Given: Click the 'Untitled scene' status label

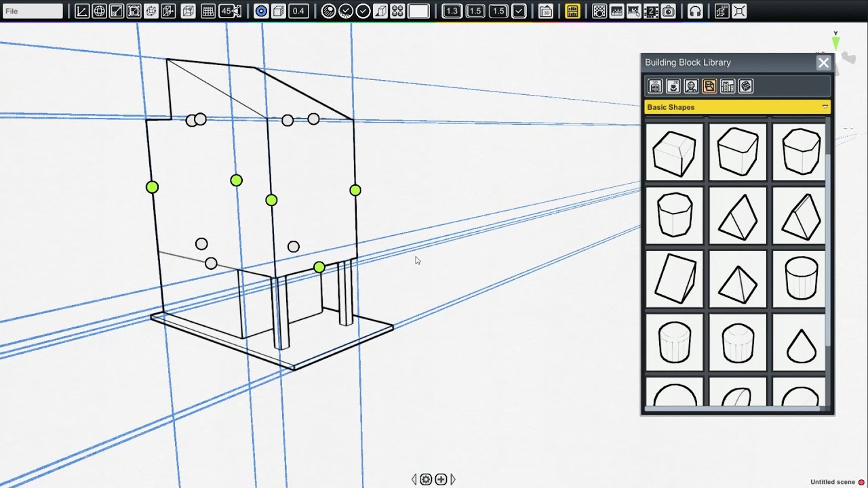Looking at the screenshot, I should pos(833,482).
